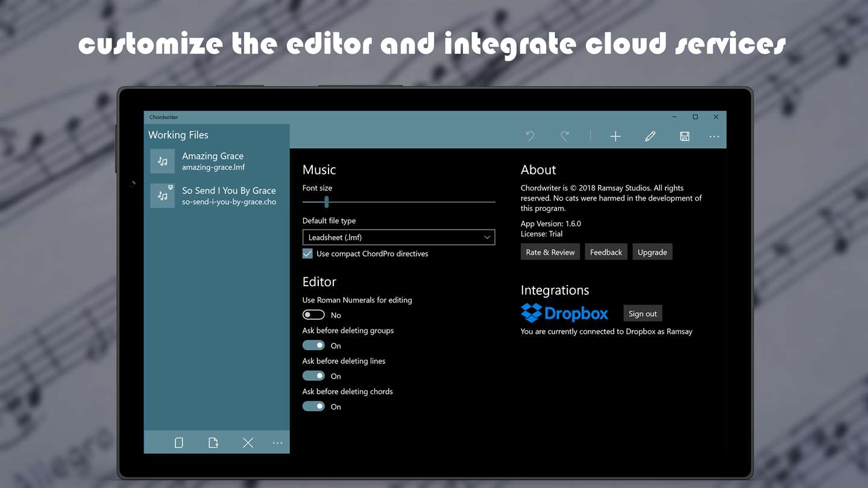
Task: Click the Chordwriter title bar text
Action: point(164,117)
